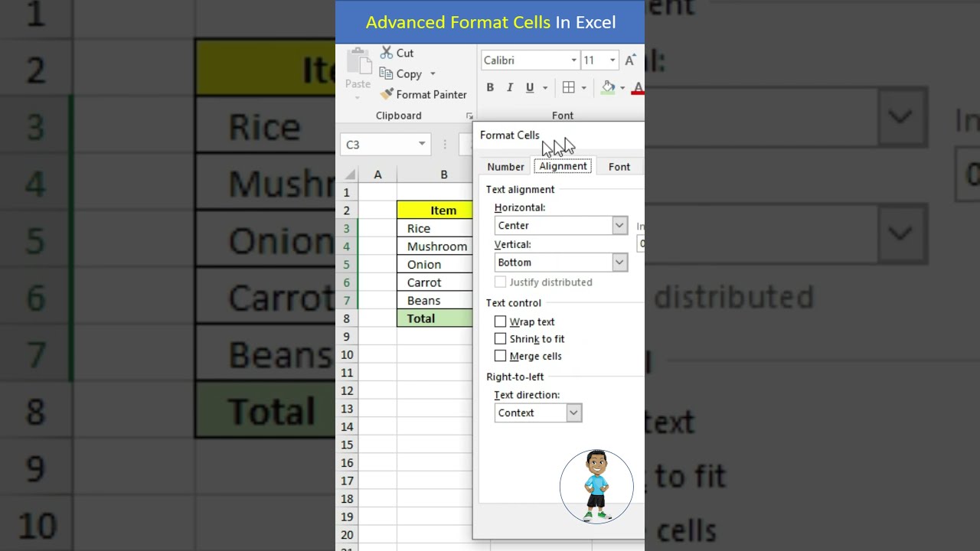
Task: Click the Paste clipboard icon
Action: [358, 62]
